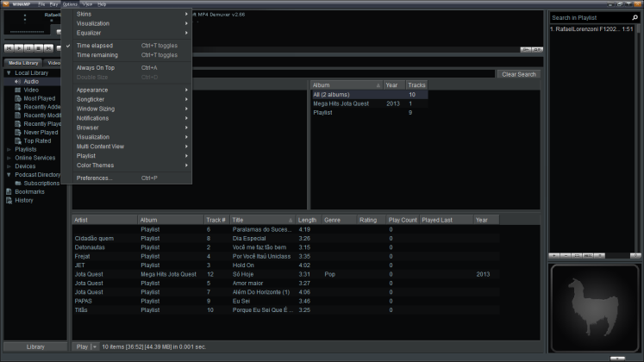Select album Mega Hits Jota Quest
644x362 pixels.
369,103
